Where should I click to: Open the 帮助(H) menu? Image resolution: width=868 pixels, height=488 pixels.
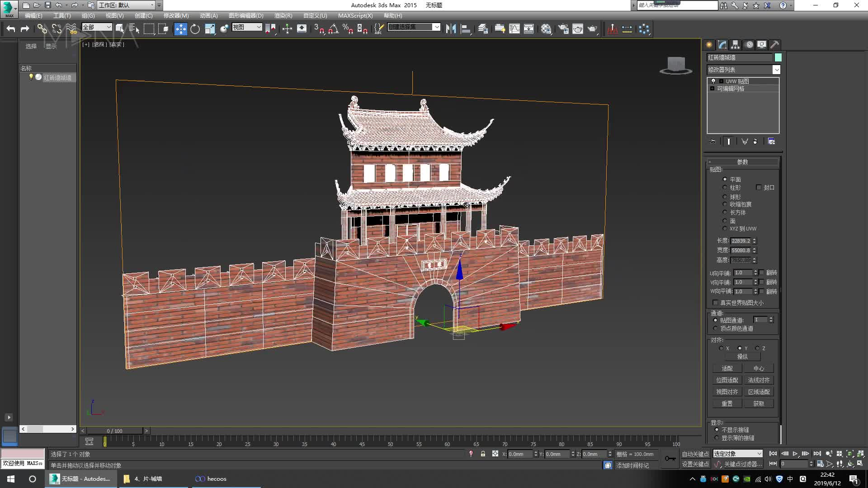tap(393, 15)
